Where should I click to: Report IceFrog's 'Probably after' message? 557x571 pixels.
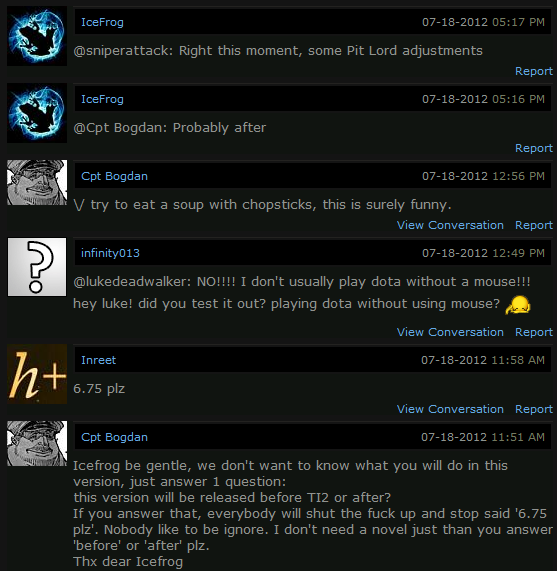pos(534,148)
